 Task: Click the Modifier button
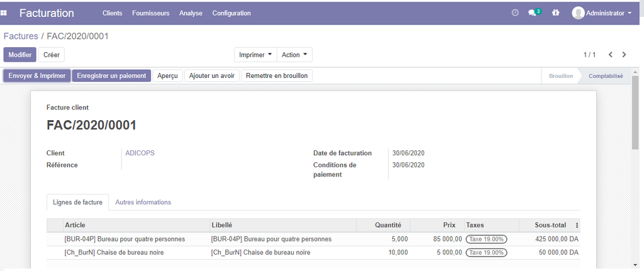click(x=20, y=55)
